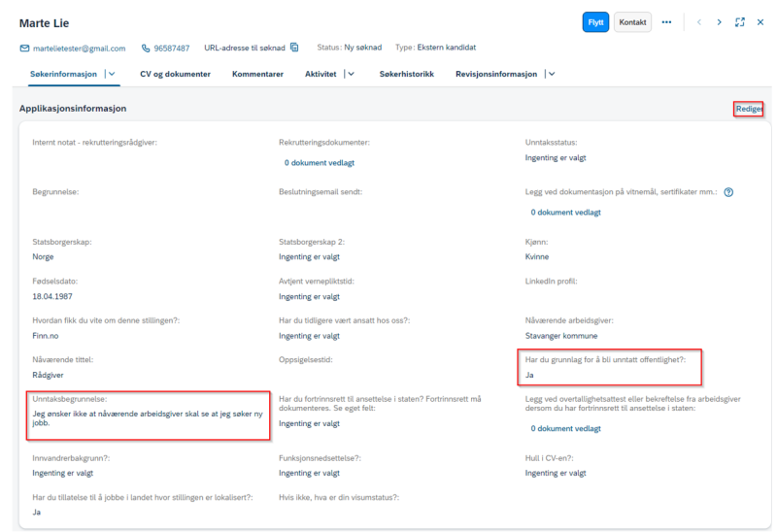Click the email envelope icon
Screen dimensions: 777x532
[24, 48]
